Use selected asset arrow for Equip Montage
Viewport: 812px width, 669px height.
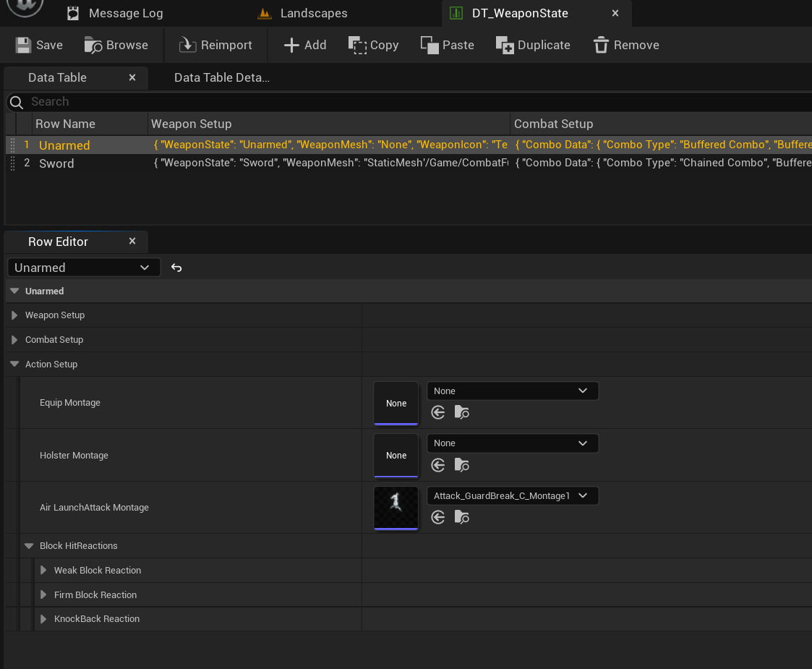(437, 412)
